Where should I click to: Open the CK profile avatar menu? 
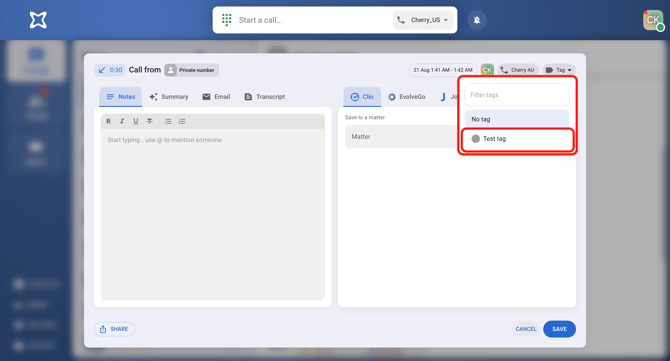tap(653, 20)
